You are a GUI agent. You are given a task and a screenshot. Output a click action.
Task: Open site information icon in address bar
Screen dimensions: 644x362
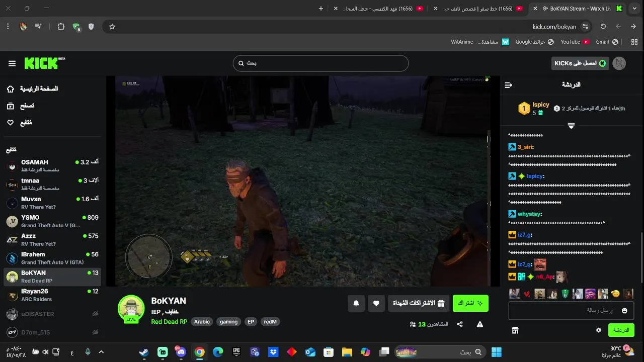coord(585,27)
